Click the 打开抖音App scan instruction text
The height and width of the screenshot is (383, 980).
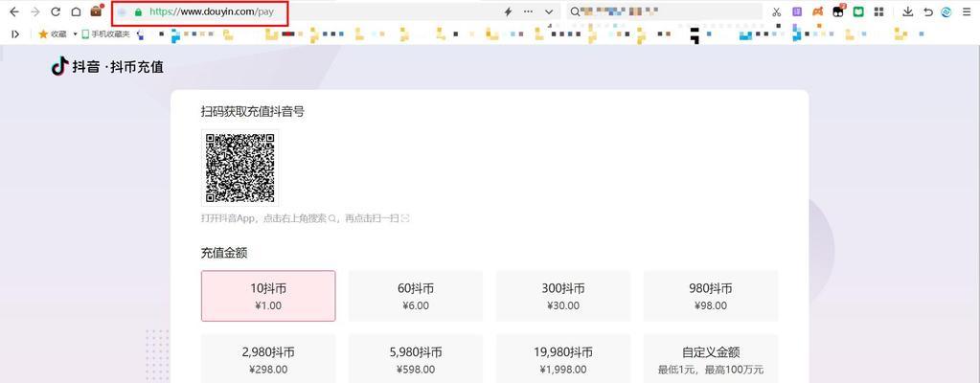(305, 218)
